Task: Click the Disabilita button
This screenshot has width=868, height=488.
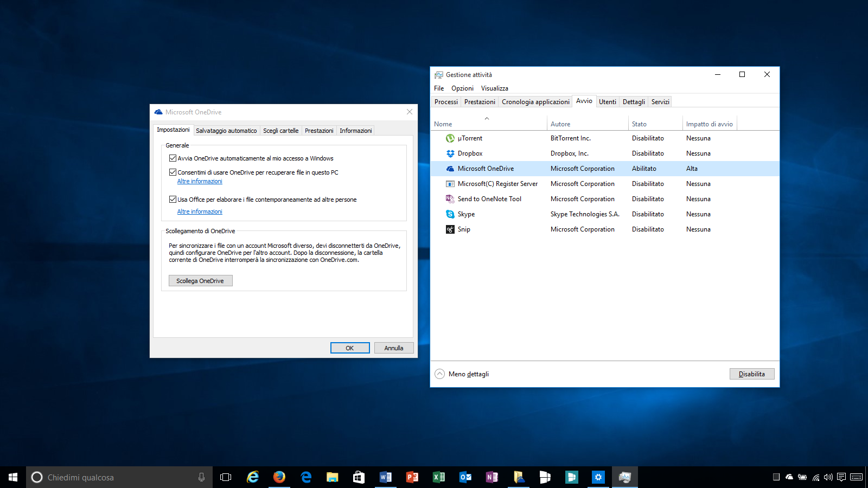Action: coord(752,374)
